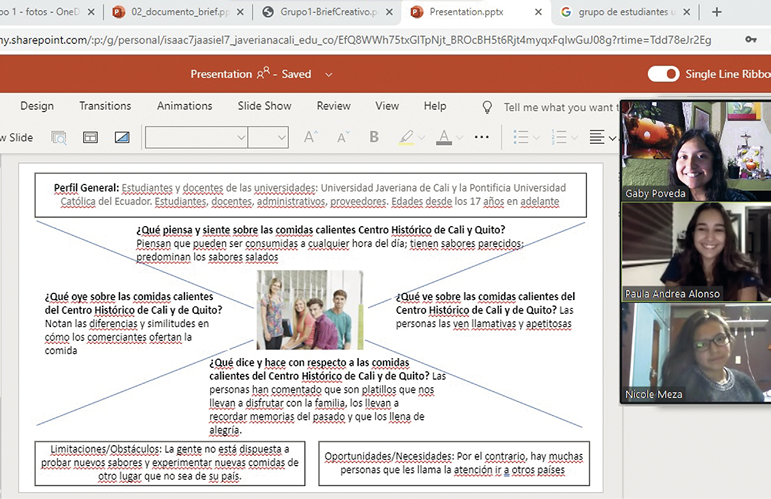
Task: Click the slide layout icon
Action: click(90, 137)
